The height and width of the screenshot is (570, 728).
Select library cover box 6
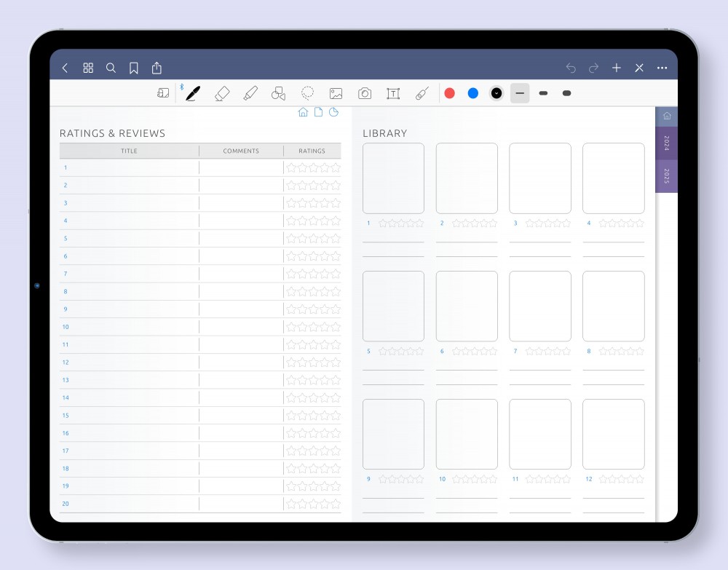(467, 306)
